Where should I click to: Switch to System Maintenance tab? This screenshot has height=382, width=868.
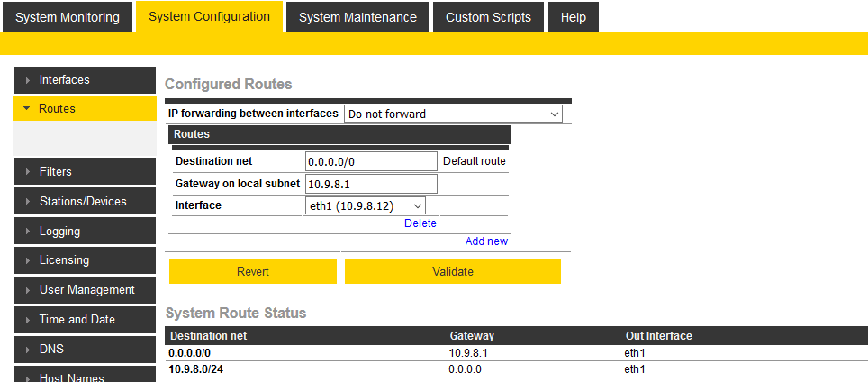pos(357,17)
